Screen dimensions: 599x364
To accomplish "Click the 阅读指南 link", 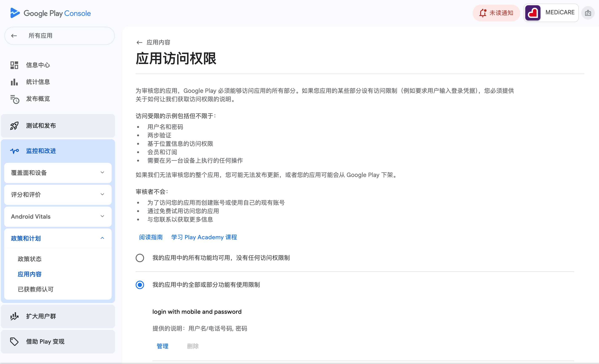I will click(x=151, y=237).
